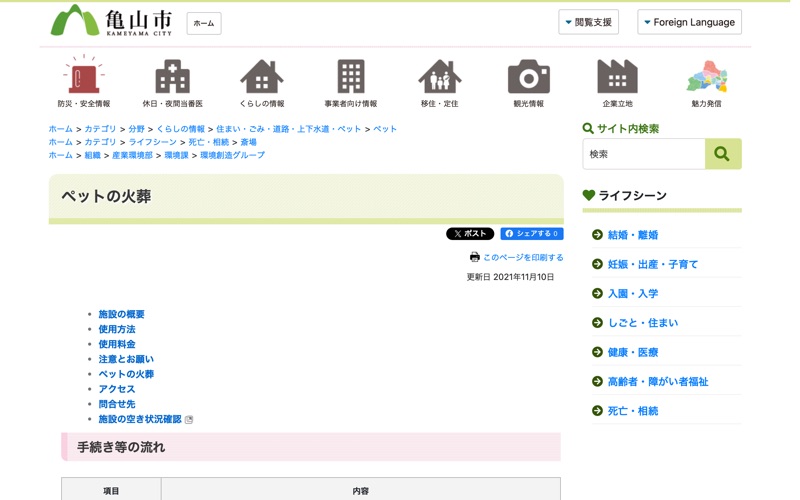Click the 更新日 2021年11月10日 text

point(510,277)
